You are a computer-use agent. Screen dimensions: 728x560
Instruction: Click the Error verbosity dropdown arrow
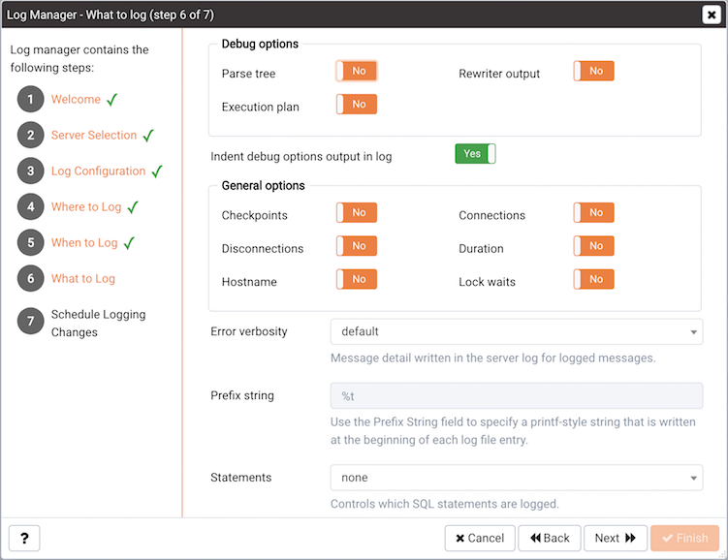click(693, 332)
